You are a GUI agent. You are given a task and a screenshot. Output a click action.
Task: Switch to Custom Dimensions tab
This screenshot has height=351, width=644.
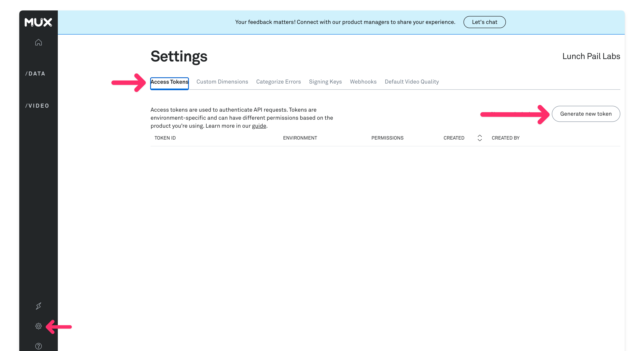coord(222,82)
